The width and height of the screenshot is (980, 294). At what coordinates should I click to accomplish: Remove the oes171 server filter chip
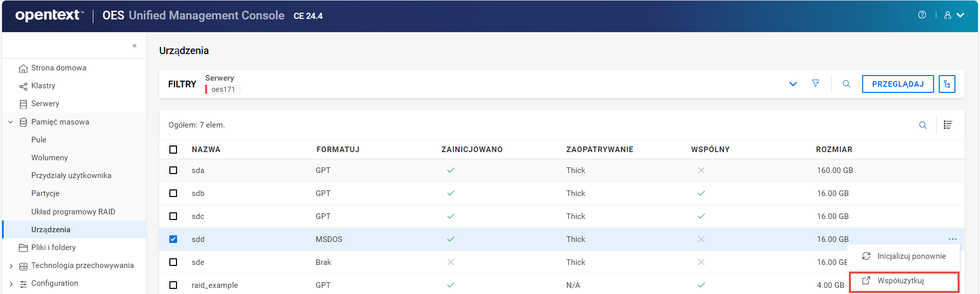click(x=223, y=89)
